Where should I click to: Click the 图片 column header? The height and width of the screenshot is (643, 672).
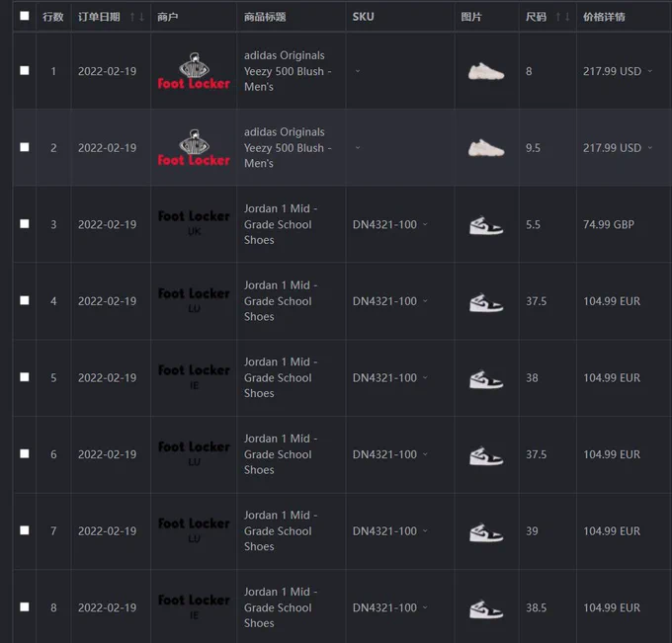coord(471,17)
